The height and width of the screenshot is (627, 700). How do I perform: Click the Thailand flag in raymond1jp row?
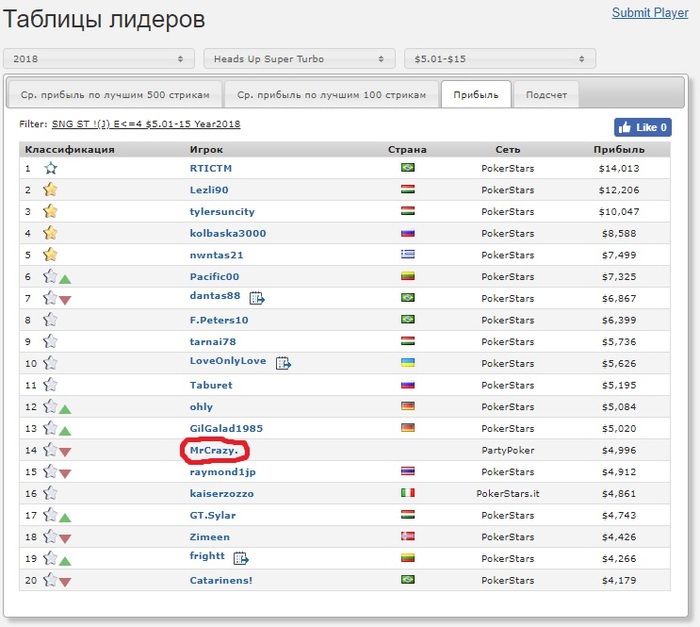408,471
